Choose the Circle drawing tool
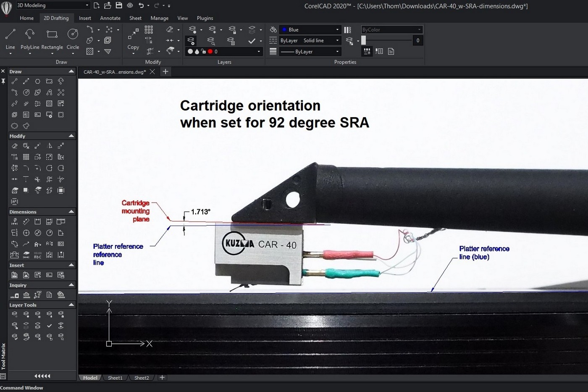The width and height of the screenshot is (588, 392). tap(73, 37)
